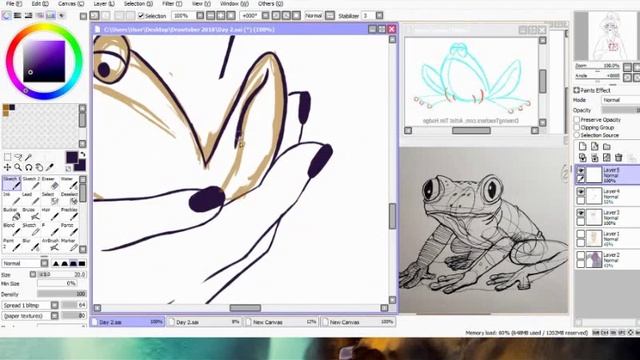Adjust the brush Density slider
The image size is (640, 360).
click(x=62, y=294)
